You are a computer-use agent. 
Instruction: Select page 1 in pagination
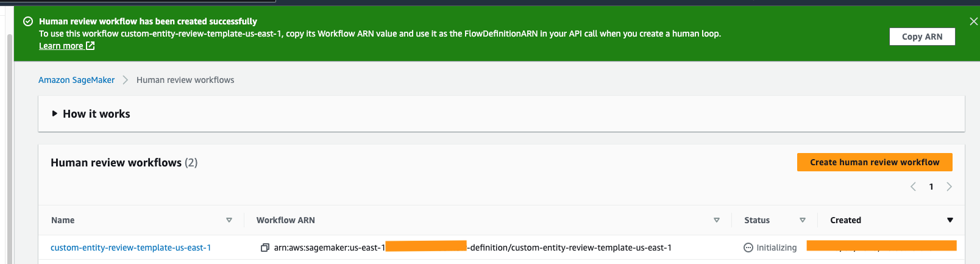click(931, 187)
